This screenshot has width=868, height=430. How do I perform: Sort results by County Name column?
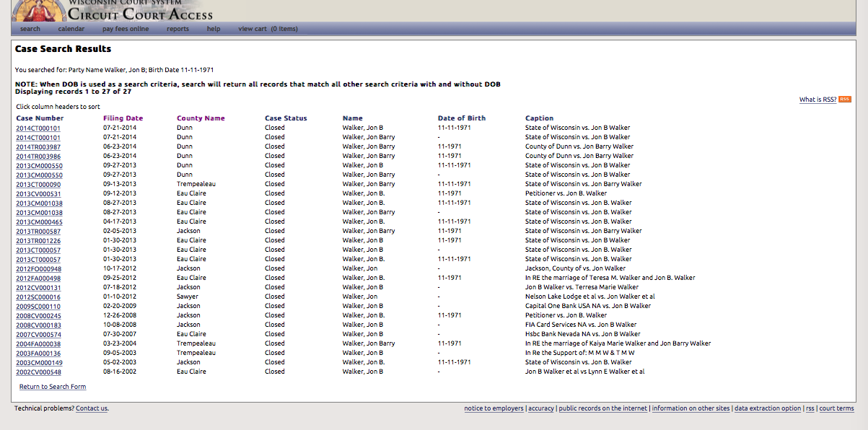[201, 118]
